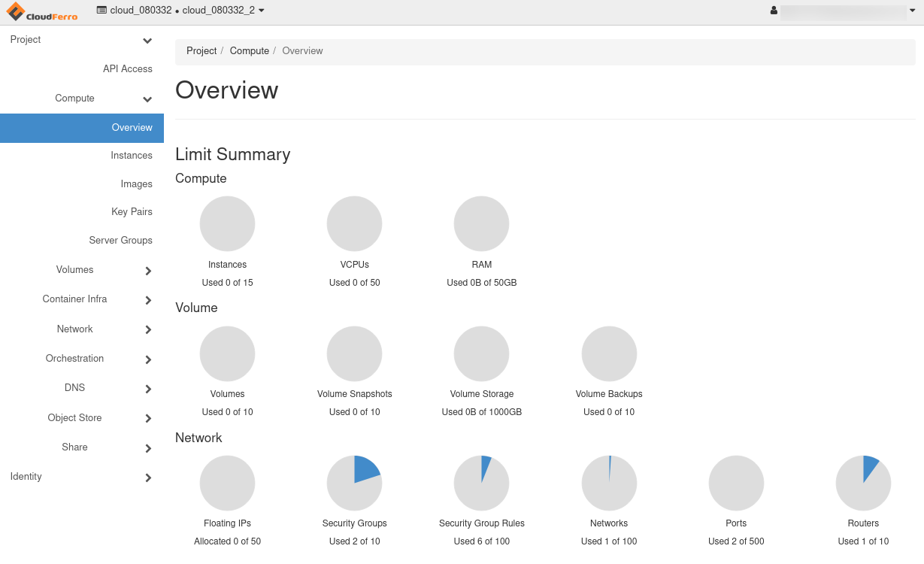Click the Project breadcrumb link
This screenshot has height=564, width=924.
pos(201,51)
